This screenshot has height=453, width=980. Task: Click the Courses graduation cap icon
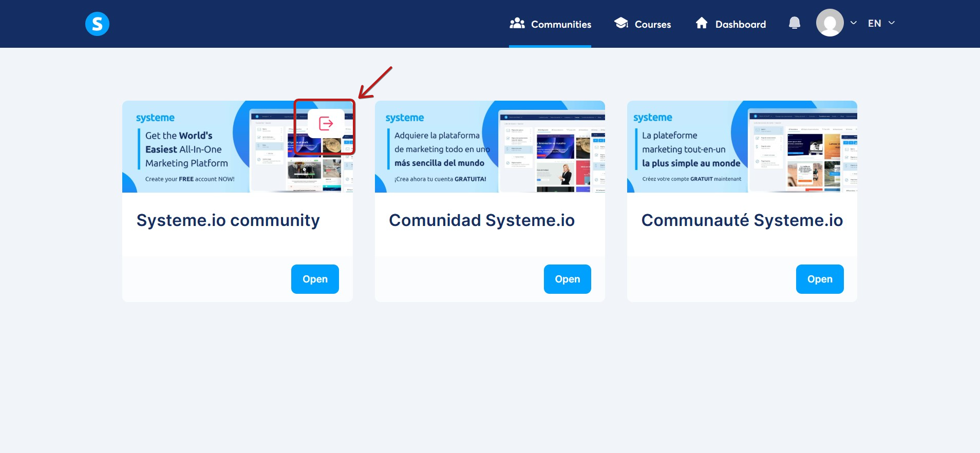(x=621, y=23)
